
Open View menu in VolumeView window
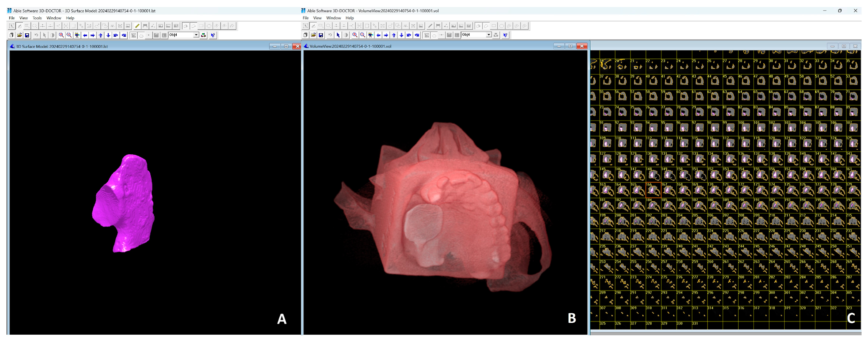pyautogui.click(x=317, y=18)
